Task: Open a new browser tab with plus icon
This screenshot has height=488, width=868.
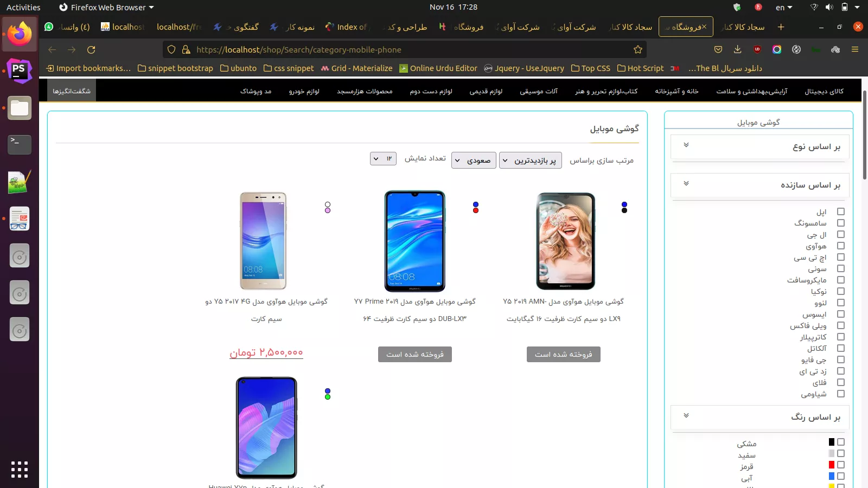Action: [x=781, y=27]
